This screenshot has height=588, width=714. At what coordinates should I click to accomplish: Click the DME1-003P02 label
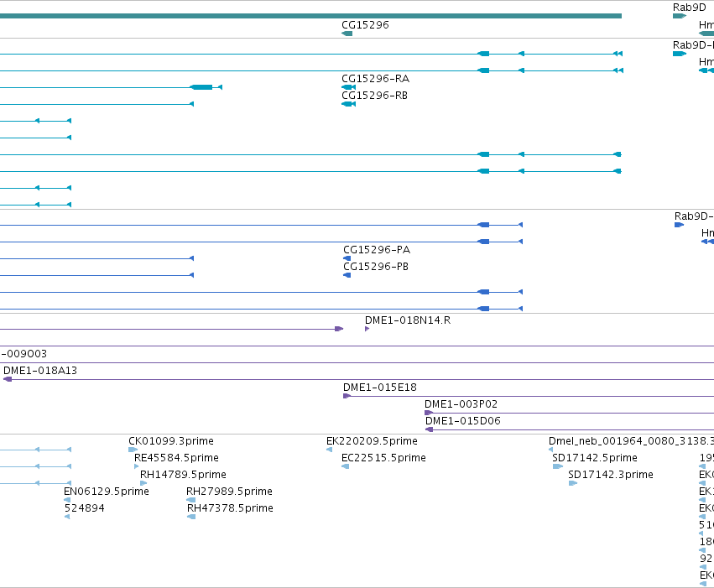coord(461,404)
